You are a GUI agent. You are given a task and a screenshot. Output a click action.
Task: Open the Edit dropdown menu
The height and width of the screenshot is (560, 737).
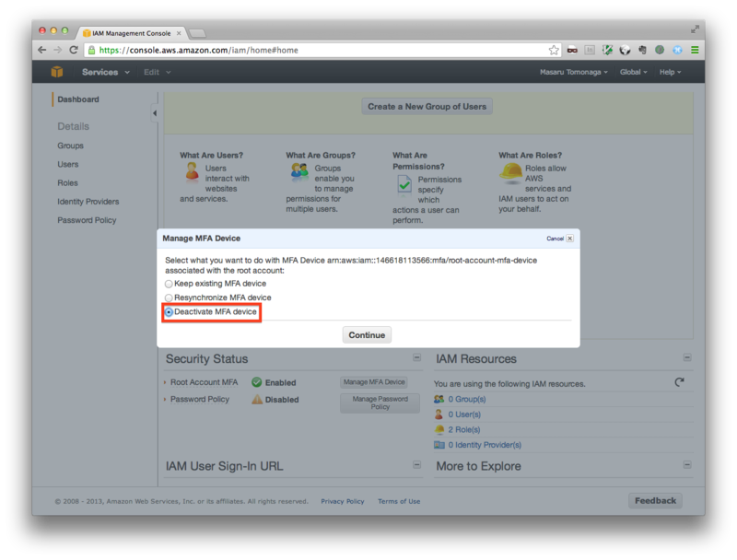157,72
